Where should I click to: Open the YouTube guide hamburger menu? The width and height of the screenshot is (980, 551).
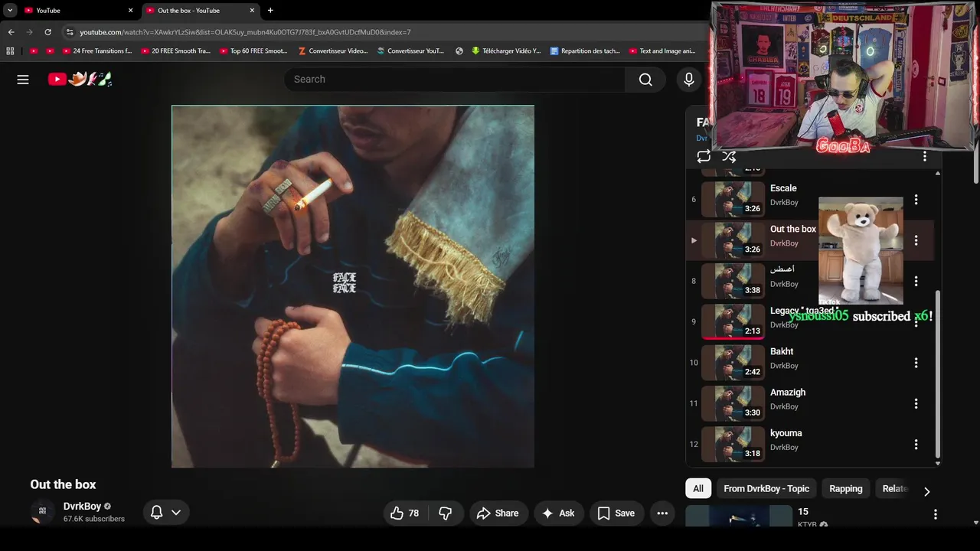click(x=23, y=80)
